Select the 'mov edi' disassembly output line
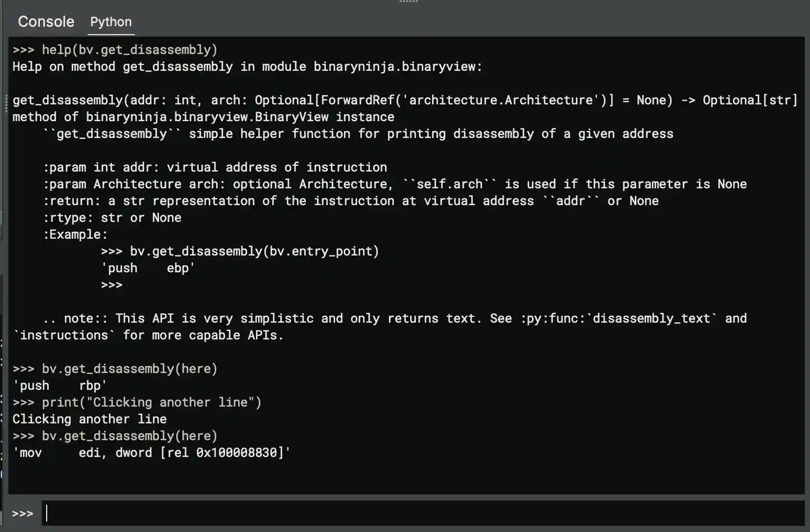Viewport: 810px width, 532px height. pyautogui.click(x=152, y=452)
